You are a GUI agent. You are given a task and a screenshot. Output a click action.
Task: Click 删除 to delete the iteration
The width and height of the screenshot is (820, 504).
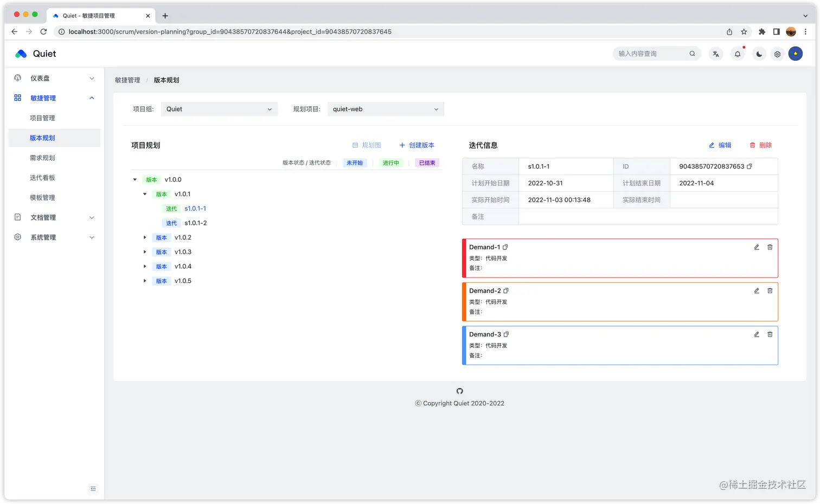[x=761, y=145]
